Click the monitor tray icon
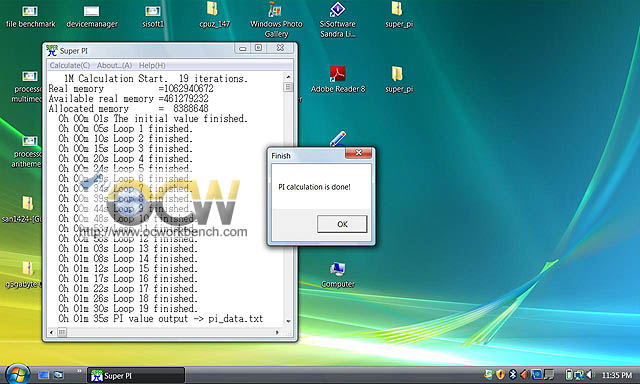Screen dimensions: 640x384 [549, 374]
